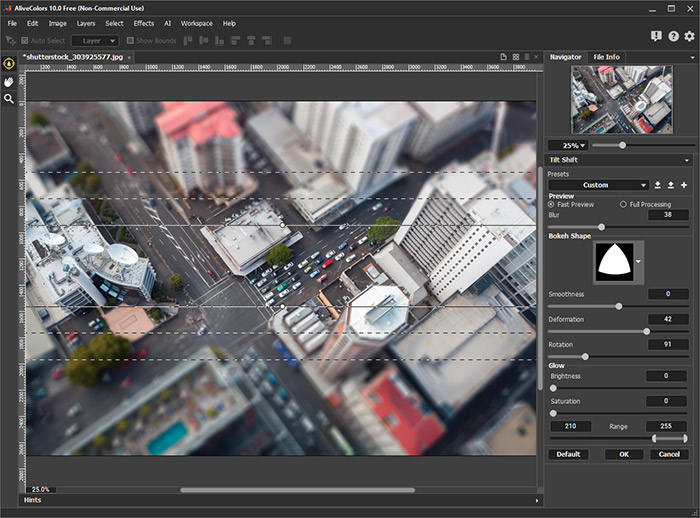Switch to the File Info tab

click(x=606, y=57)
